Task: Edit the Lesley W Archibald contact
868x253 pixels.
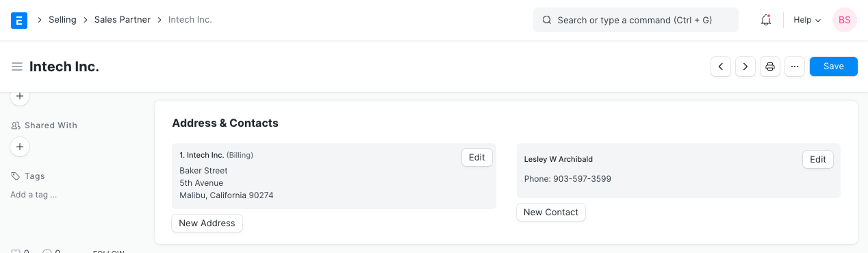Action: pyautogui.click(x=818, y=160)
